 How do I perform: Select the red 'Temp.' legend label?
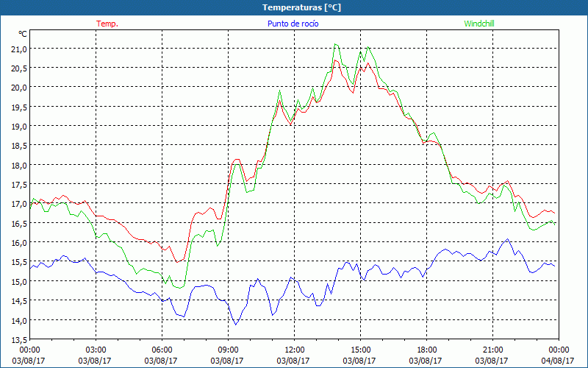(x=107, y=24)
